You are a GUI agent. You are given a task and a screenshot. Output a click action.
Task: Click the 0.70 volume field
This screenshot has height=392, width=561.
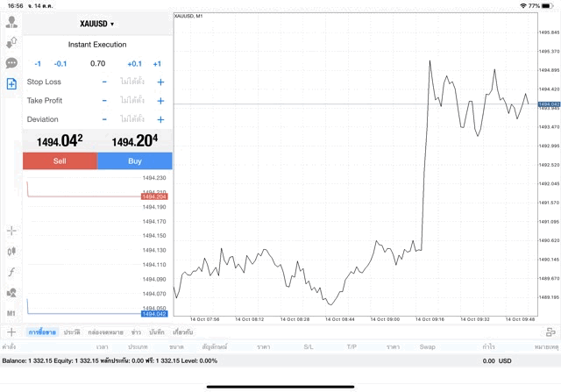(97, 63)
